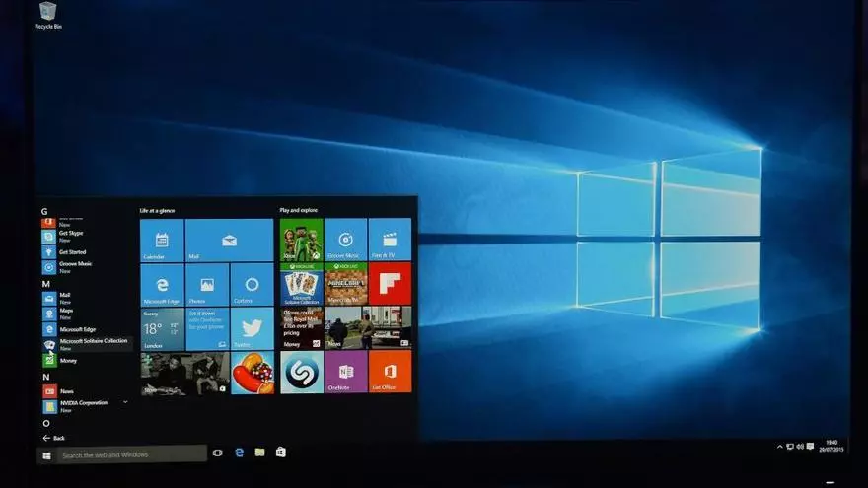Open the Calendar tile
Viewport: 868px width, 488px height.
tap(162, 241)
